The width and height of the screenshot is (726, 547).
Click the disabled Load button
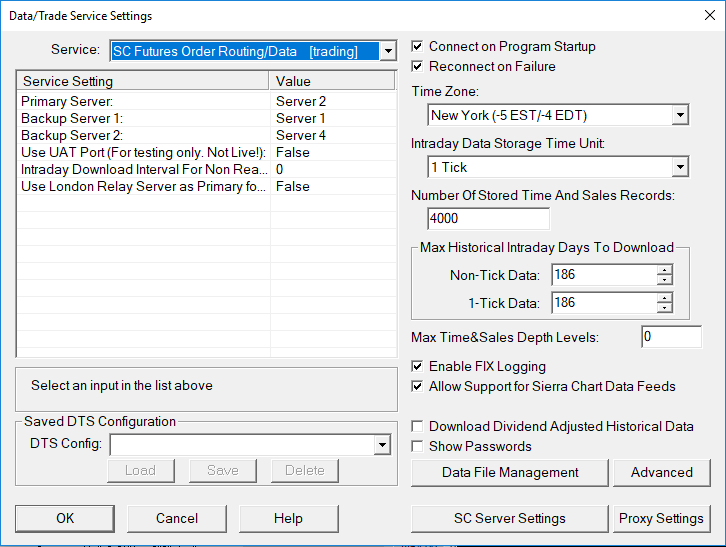(141, 471)
